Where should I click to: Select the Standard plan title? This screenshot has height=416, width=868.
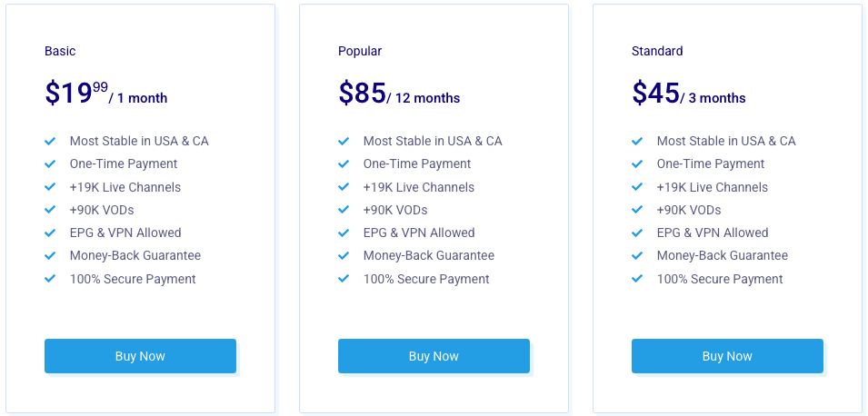click(657, 51)
